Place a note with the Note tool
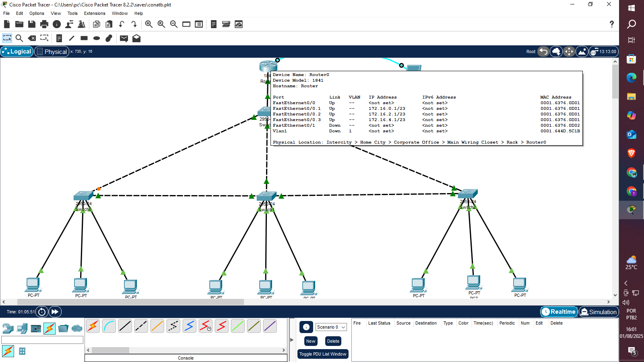The width and height of the screenshot is (644, 362). click(59, 38)
